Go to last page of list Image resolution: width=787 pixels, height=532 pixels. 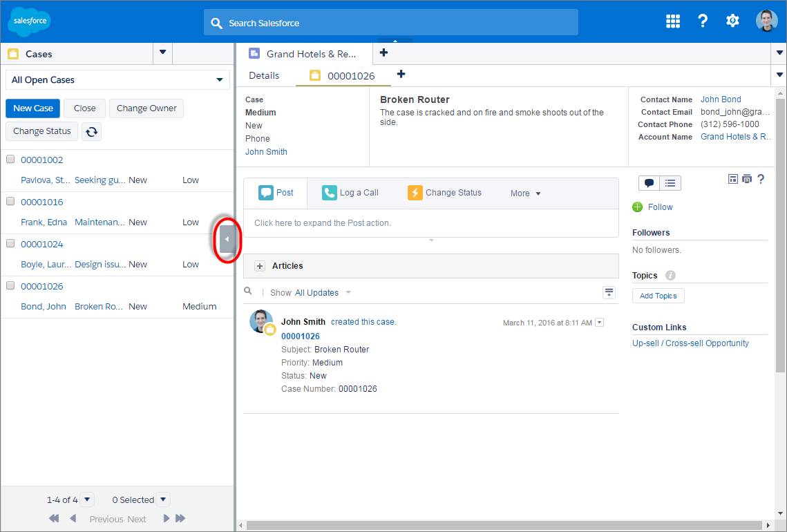181,518
